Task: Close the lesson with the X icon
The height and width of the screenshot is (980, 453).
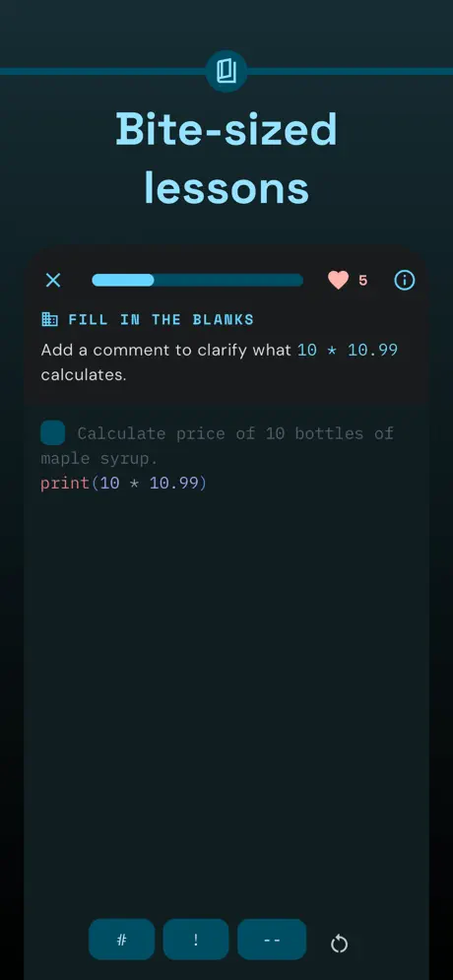Action: (x=53, y=280)
